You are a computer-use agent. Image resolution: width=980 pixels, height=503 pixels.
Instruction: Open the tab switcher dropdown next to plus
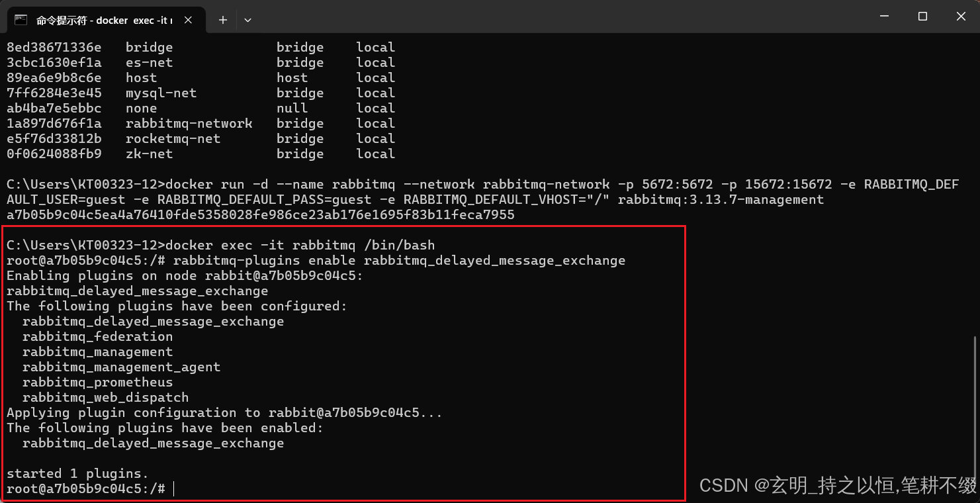(x=247, y=21)
